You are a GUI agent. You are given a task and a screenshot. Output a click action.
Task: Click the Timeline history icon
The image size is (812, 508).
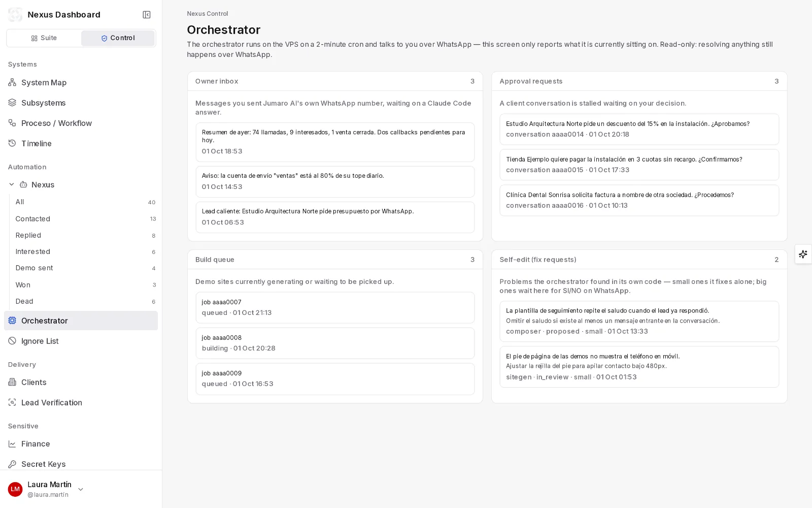pos(12,143)
